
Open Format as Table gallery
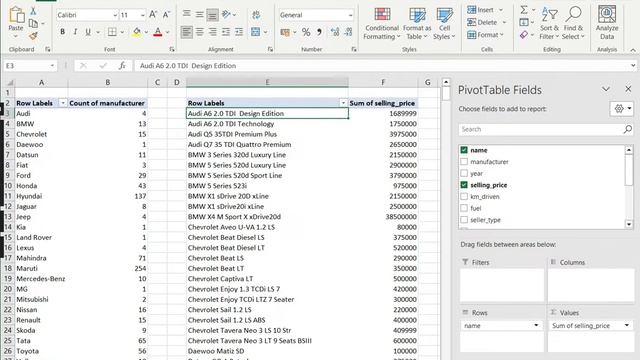point(417,24)
